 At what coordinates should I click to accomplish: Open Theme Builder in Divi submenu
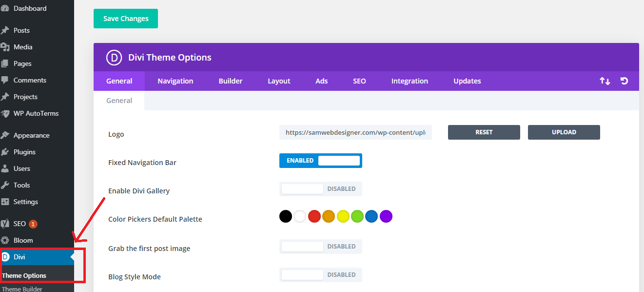point(22,289)
